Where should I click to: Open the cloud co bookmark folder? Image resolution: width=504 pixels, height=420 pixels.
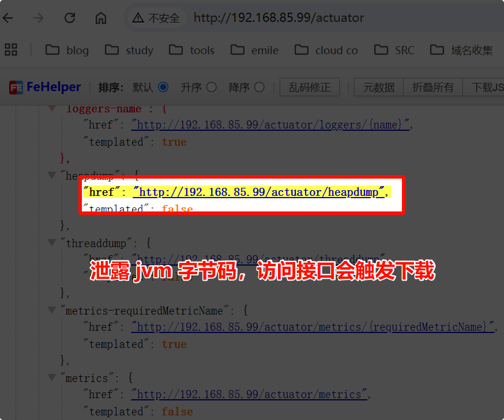pos(326,50)
